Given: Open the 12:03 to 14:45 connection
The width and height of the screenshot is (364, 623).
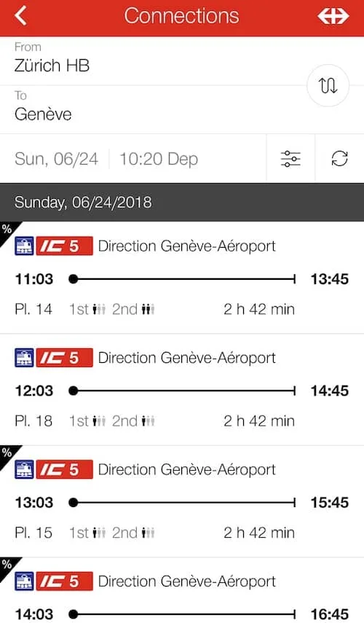Looking at the screenshot, I should (x=182, y=390).
